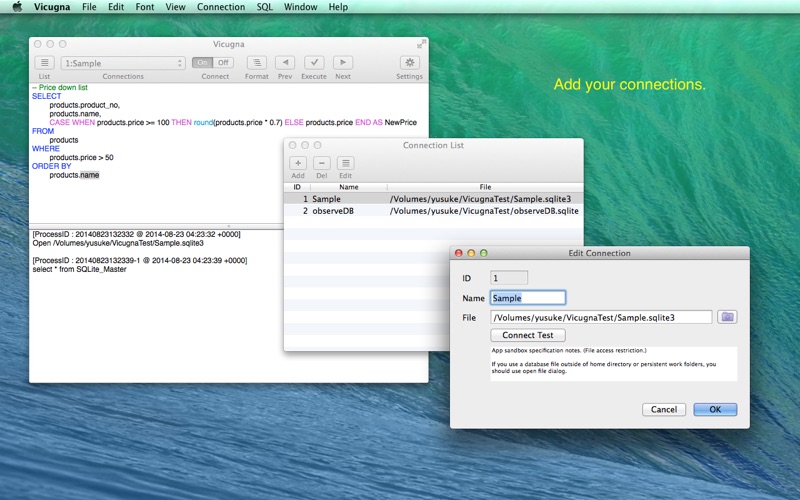This screenshot has width=800, height=500.
Task: Click the Name field containing Sample
Action: point(528,298)
